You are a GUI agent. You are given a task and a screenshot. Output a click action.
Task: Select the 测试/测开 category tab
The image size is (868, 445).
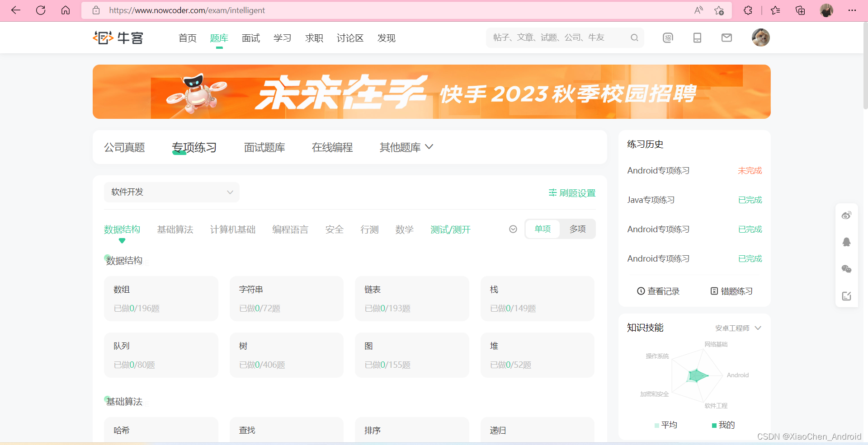tap(450, 230)
